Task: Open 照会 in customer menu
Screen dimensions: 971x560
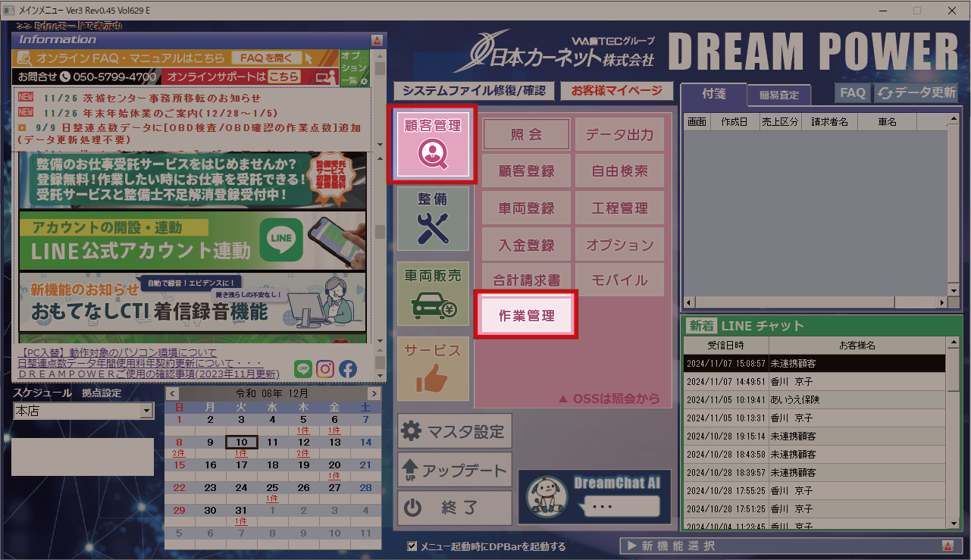Action: [526, 135]
